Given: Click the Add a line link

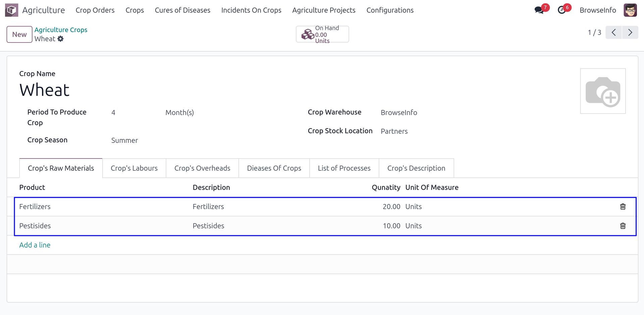Looking at the screenshot, I should click(x=35, y=245).
